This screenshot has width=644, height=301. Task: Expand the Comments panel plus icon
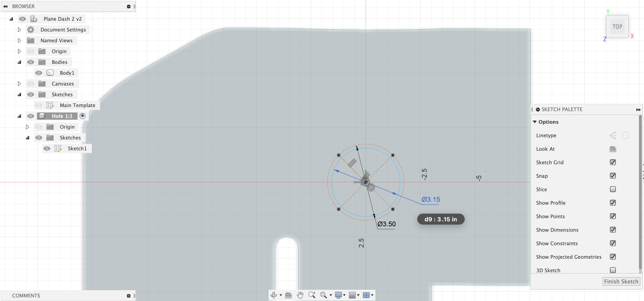tap(129, 296)
